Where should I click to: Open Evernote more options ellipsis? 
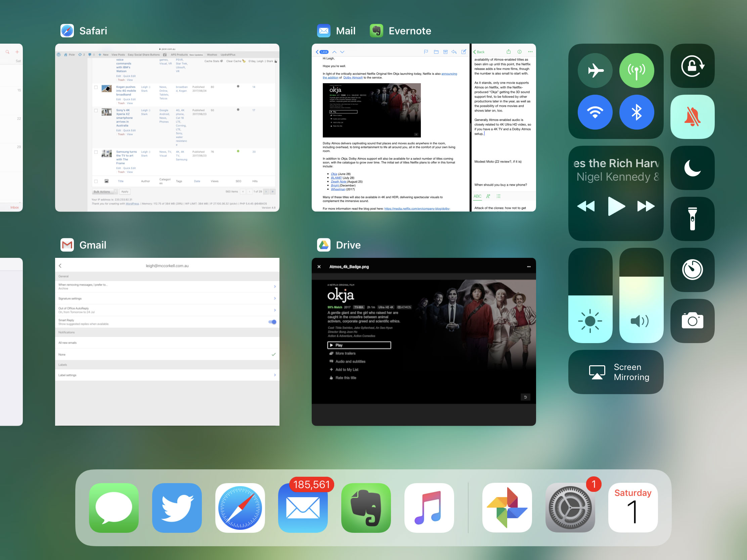(530, 52)
